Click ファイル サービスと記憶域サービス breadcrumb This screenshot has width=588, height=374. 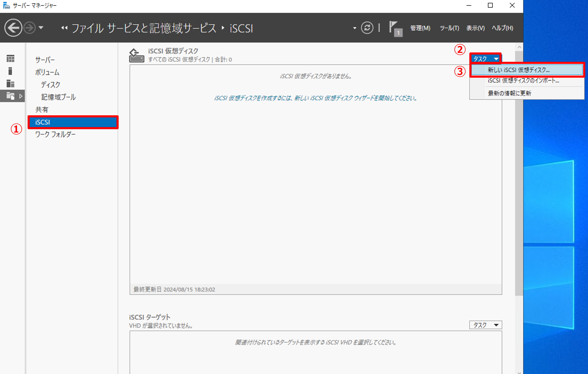pos(144,28)
